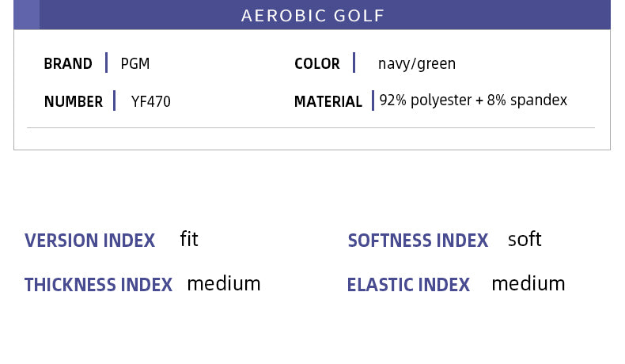
Task: Click the light purple square in header
Action: (x=26, y=15)
